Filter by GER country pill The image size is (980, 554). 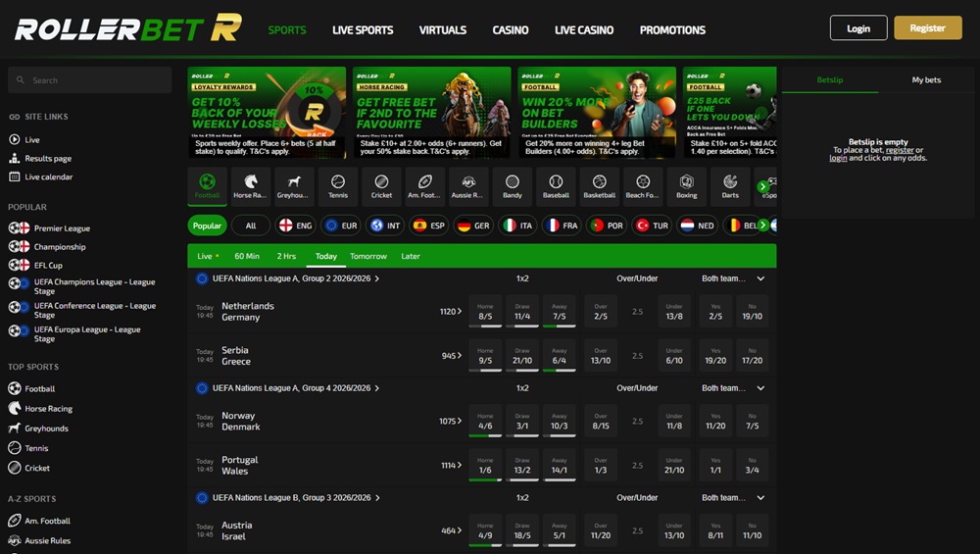[473, 226]
